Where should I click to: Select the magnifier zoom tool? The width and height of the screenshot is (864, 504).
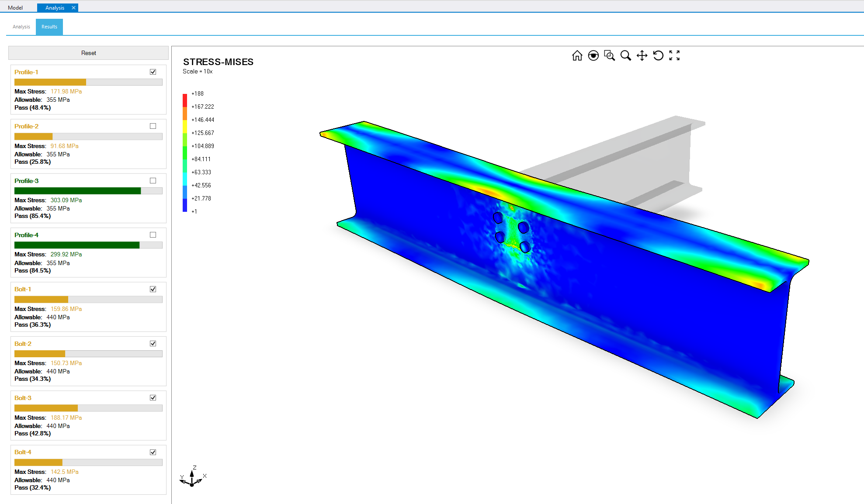625,55
